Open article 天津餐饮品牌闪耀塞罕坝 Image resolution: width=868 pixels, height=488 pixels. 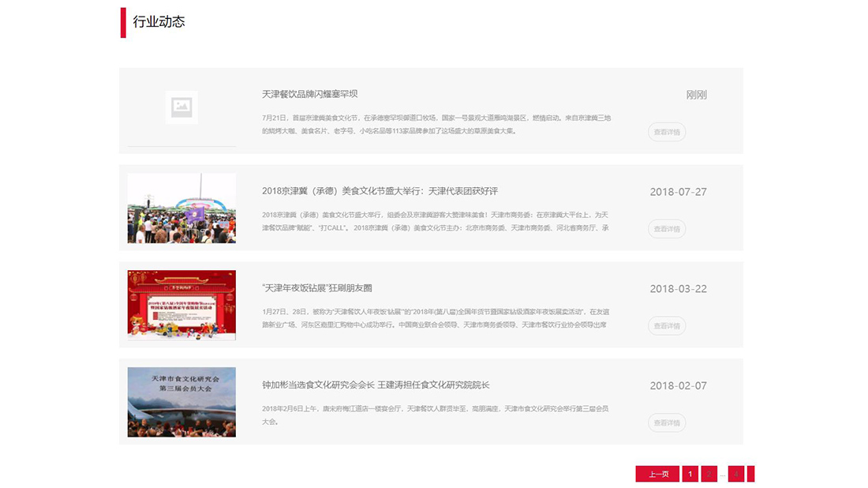310,94
